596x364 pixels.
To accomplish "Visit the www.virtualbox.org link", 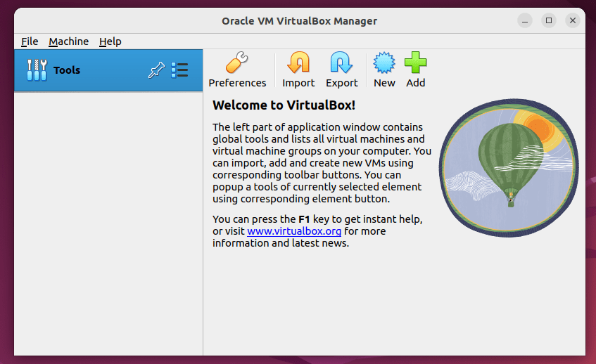I will pos(294,231).
